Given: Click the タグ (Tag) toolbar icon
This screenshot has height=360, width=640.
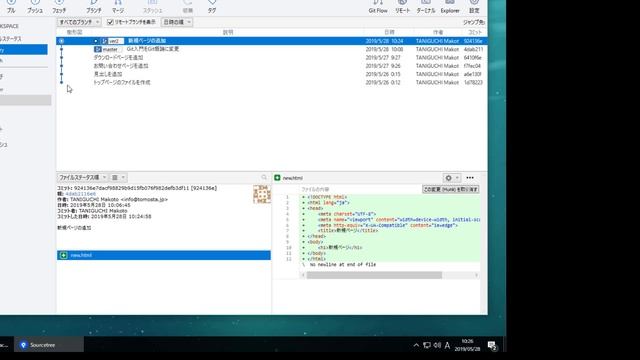Looking at the screenshot, I should (x=211, y=7).
